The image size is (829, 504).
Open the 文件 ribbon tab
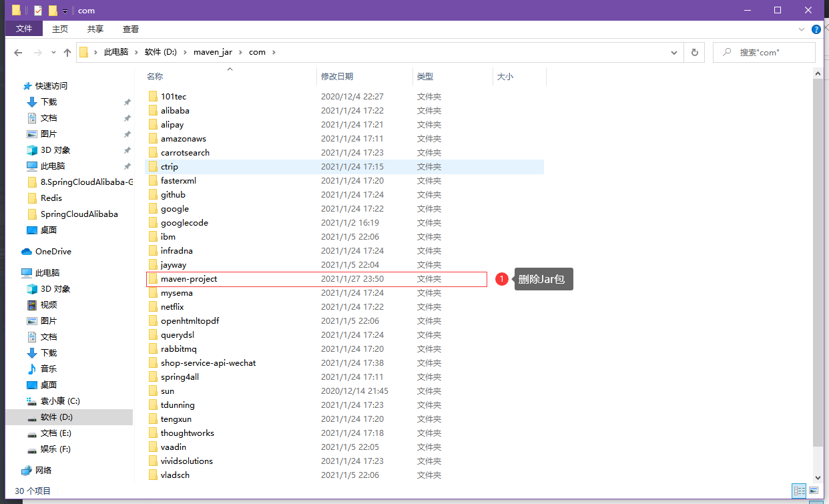24,29
